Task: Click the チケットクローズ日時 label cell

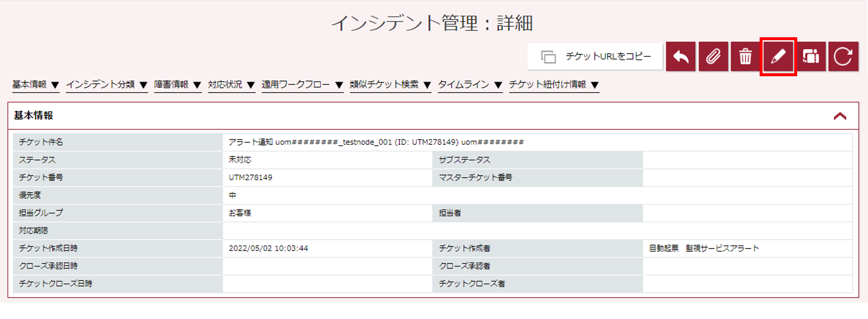Action: 118,284
